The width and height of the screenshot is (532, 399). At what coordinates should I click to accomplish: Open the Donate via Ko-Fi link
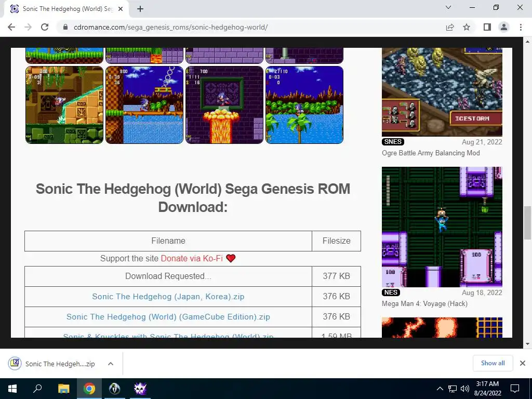(192, 259)
